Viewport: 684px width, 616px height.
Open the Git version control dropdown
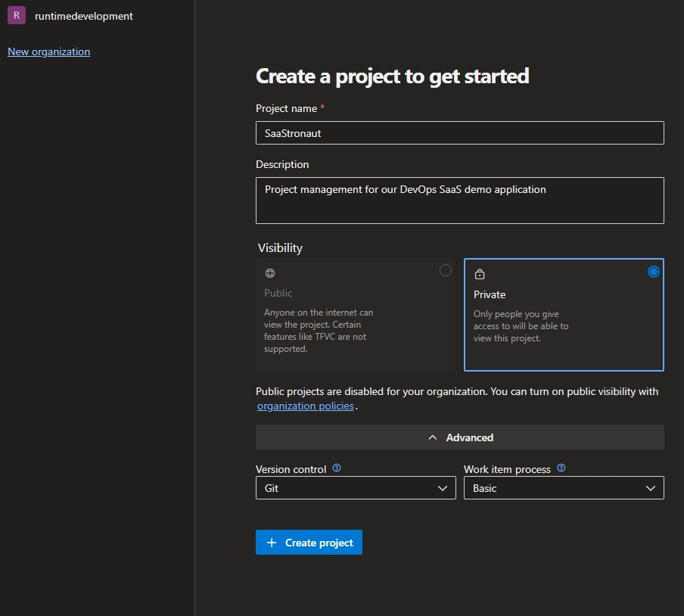pyautogui.click(x=356, y=488)
